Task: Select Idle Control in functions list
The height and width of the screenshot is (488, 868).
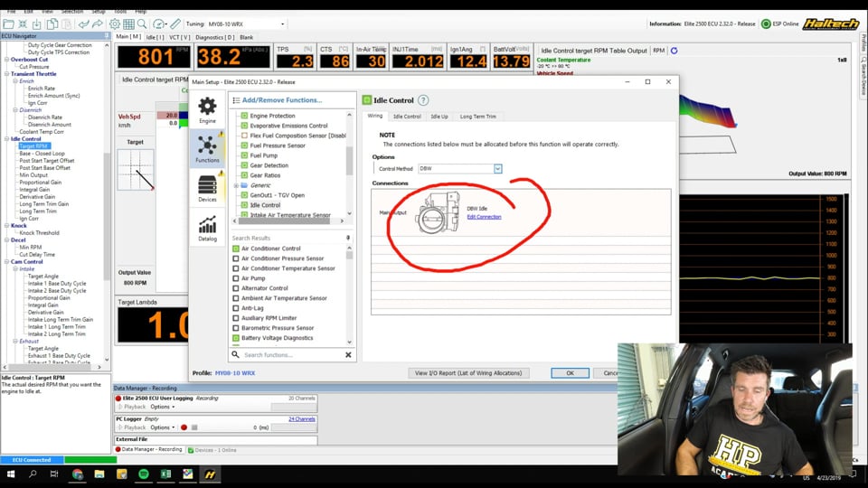Action: [x=265, y=205]
